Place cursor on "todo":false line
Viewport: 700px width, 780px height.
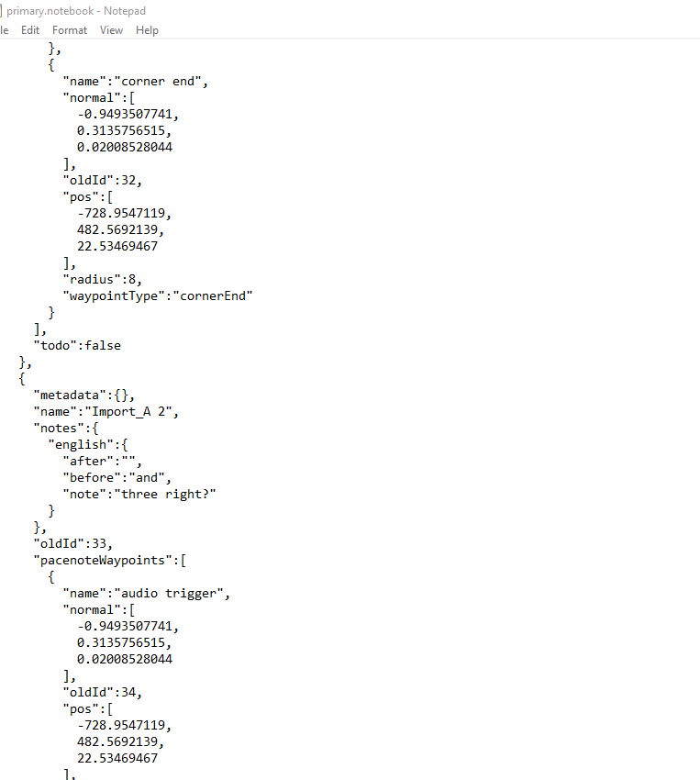coord(77,346)
